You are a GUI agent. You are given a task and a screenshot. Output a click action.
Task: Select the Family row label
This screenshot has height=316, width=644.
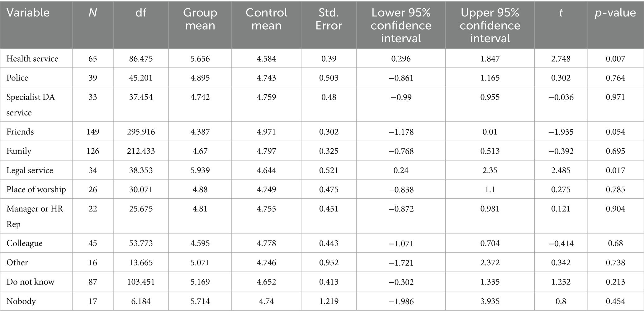click(19, 151)
